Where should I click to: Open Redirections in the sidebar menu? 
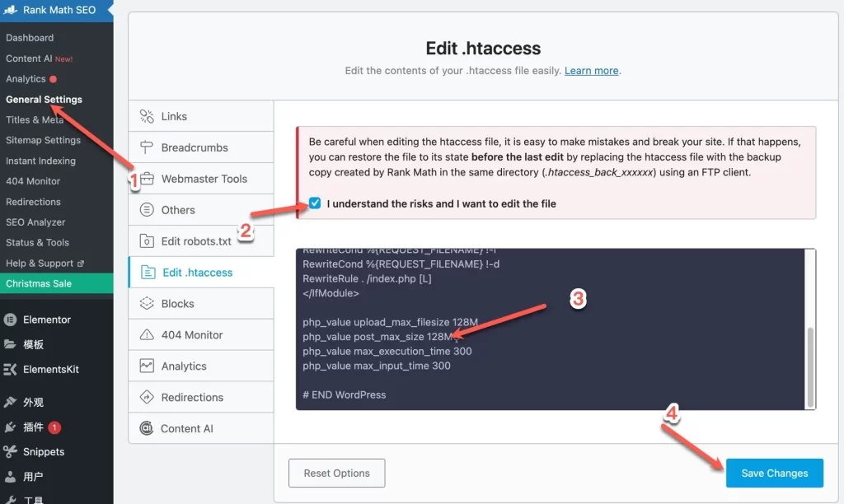33,201
